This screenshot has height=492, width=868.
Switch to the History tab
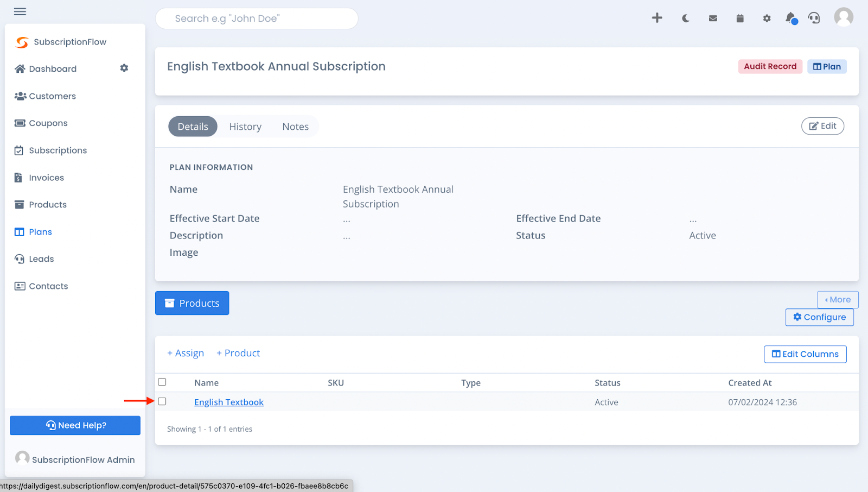pyautogui.click(x=245, y=127)
